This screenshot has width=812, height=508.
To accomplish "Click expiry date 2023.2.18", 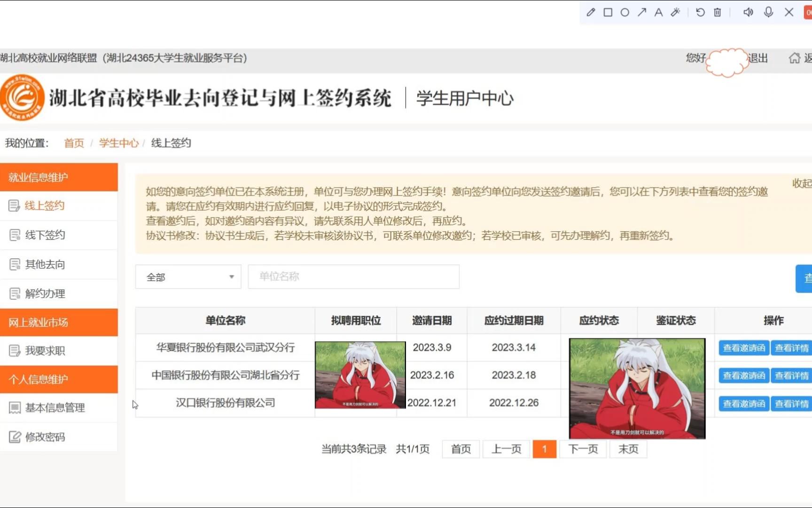I will click(x=514, y=375).
